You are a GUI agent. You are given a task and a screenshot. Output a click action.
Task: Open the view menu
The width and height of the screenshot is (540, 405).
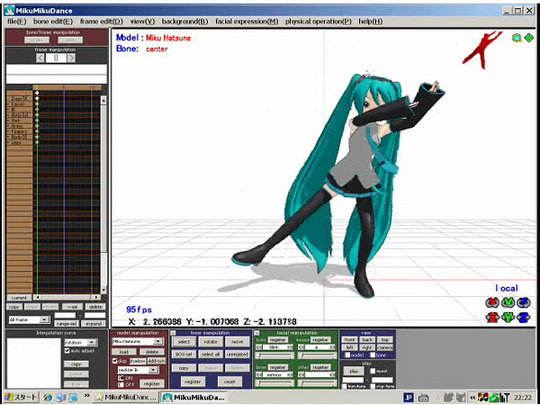[x=142, y=21]
